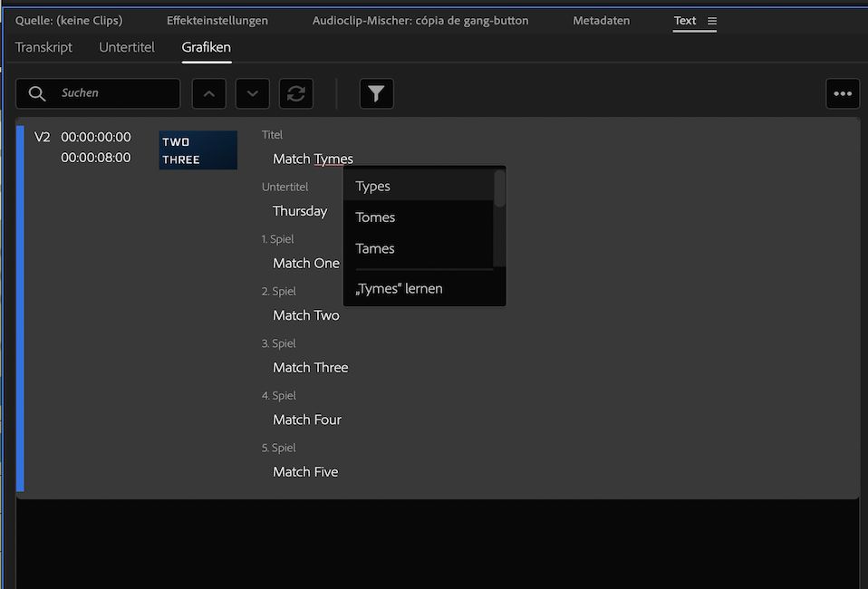This screenshot has height=589, width=868.
Task: Select the Grafiken tab
Action: point(206,47)
